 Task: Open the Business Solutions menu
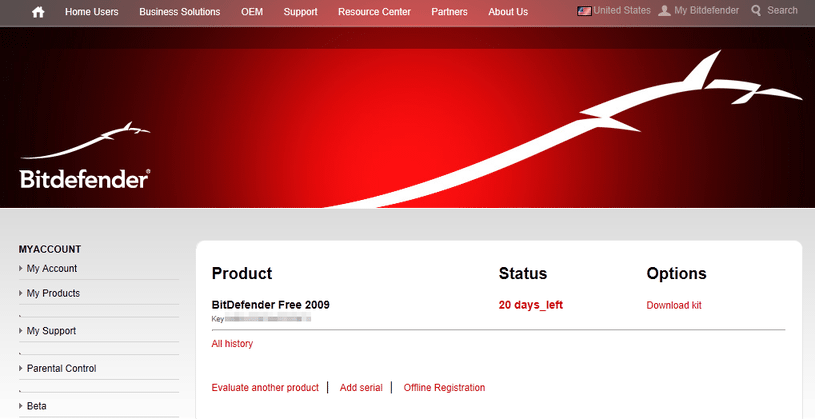pyautogui.click(x=180, y=11)
